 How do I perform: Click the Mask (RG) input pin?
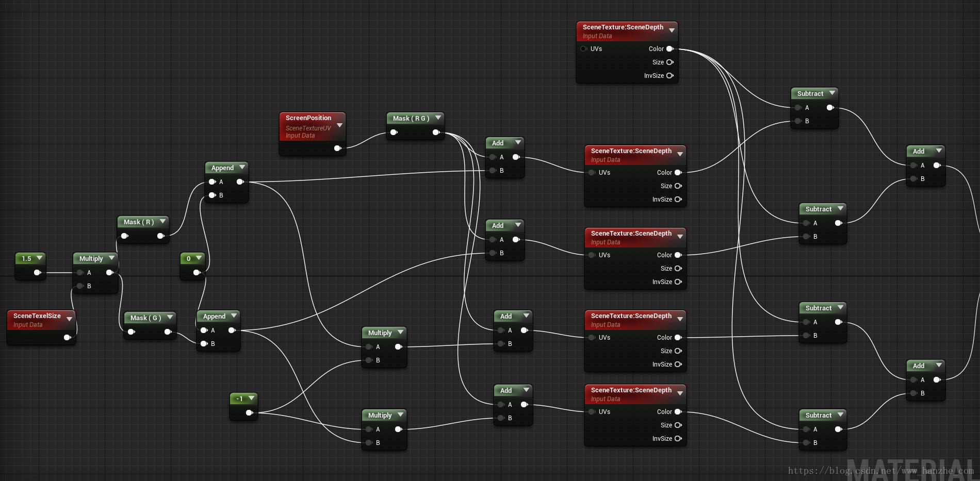tap(394, 132)
